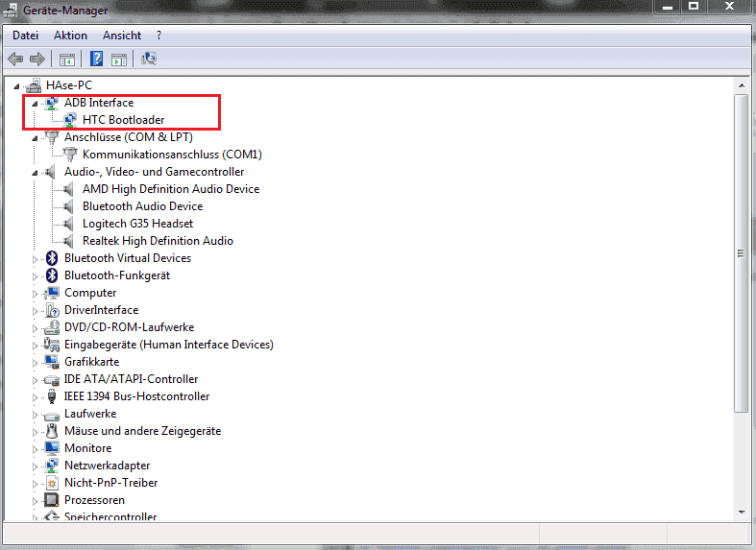Image resolution: width=756 pixels, height=550 pixels.
Task: Click the Scan for hardware changes icon
Action: [x=149, y=59]
